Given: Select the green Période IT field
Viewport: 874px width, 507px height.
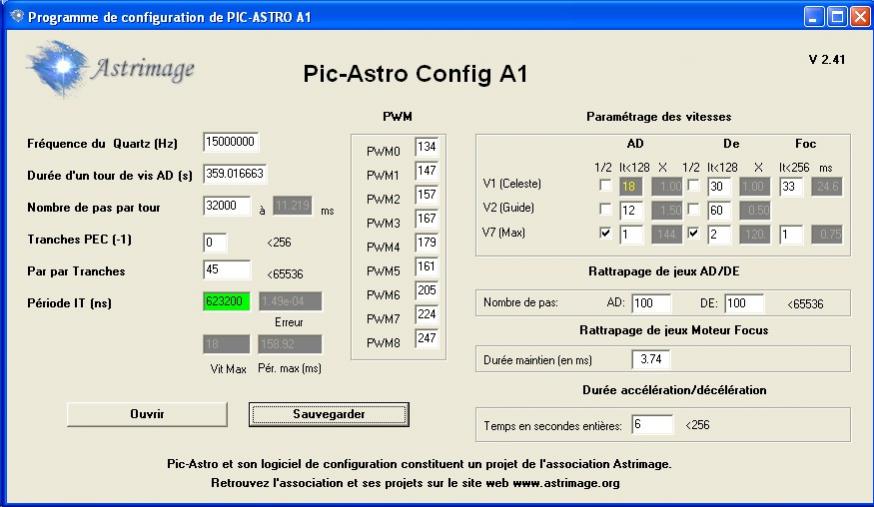Looking at the screenshot, I should click(226, 301).
